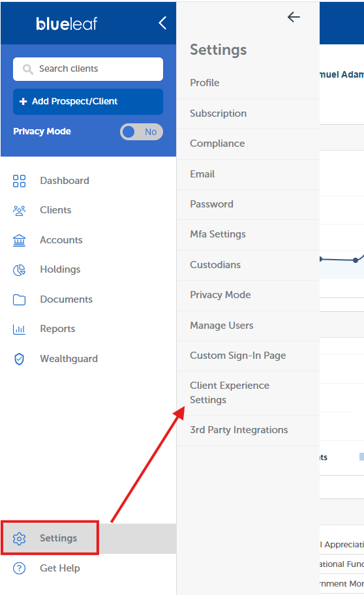Viewport: 364px width, 595px height.
Task: Click the Dashboard grid icon
Action: tap(20, 181)
